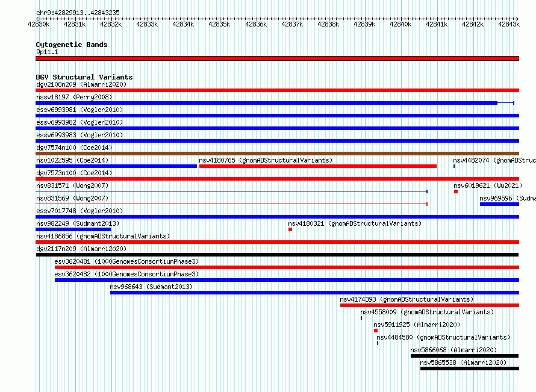Select nsv5865538 (Almarri2020) label
This screenshot has width=536, height=392.
[x=463, y=362]
